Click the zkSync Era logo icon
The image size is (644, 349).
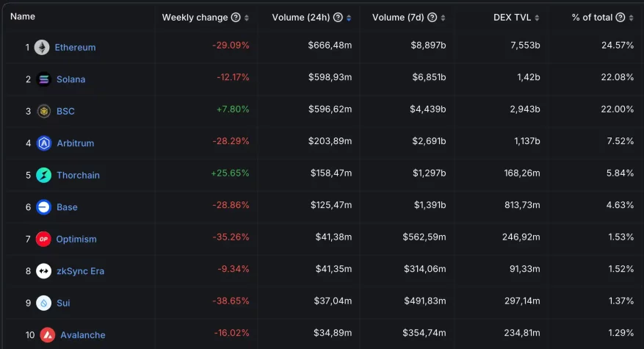point(44,271)
